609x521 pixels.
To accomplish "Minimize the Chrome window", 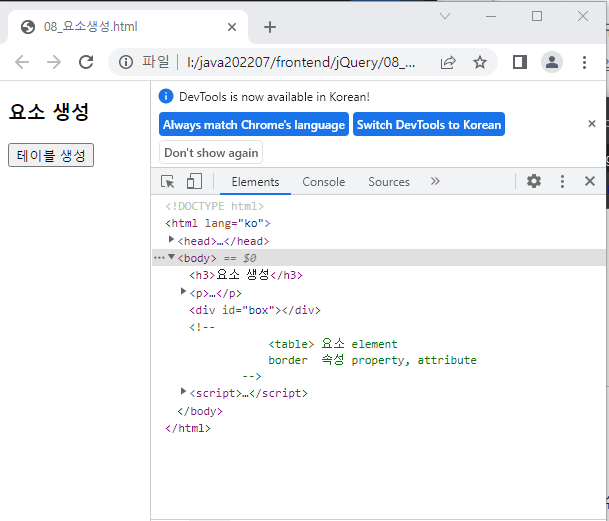I will [x=491, y=16].
